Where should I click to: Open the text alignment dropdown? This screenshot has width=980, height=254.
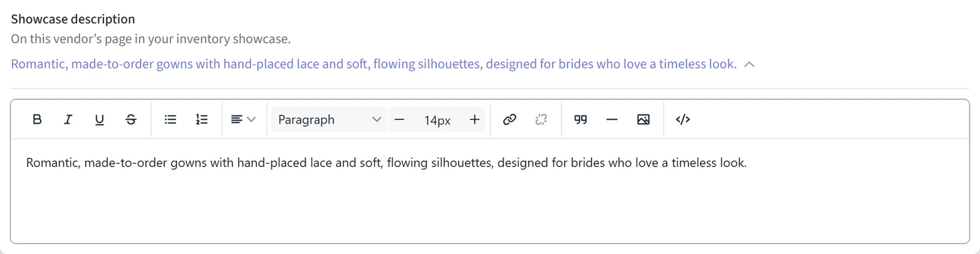tap(243, 119)
